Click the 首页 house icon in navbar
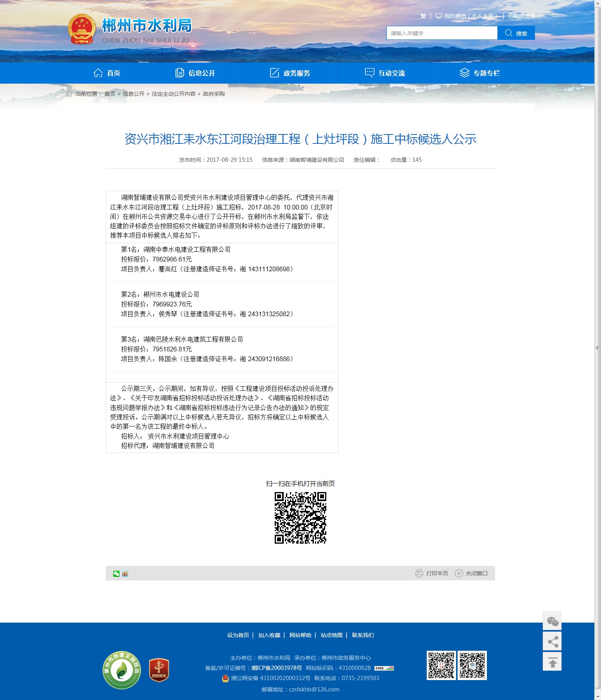The image size is (601, 700). coord(98,73)
